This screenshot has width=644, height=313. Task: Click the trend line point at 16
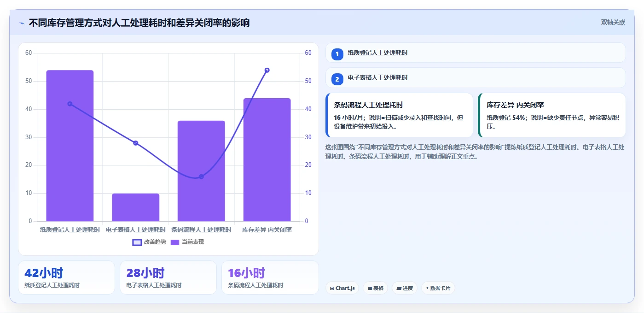pyautogui.click(x=201, y=177)
